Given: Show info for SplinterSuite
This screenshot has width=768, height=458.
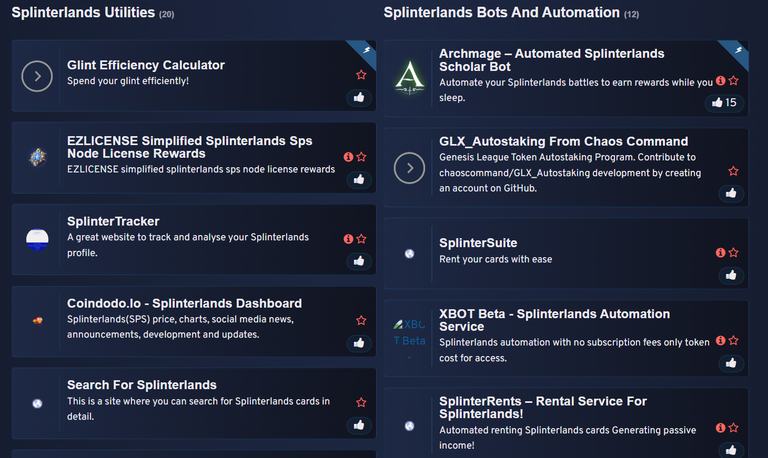Looking at the screenshot, I should click(720, 252).
